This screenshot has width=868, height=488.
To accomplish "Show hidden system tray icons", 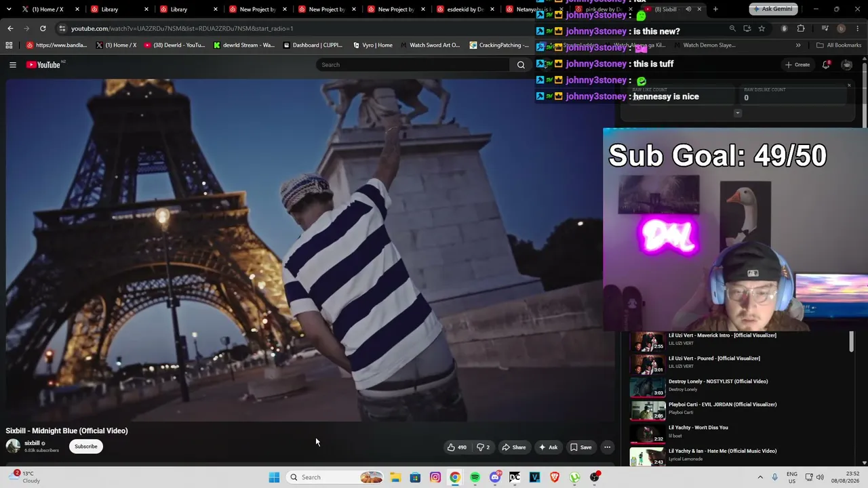I will point(760,477).
